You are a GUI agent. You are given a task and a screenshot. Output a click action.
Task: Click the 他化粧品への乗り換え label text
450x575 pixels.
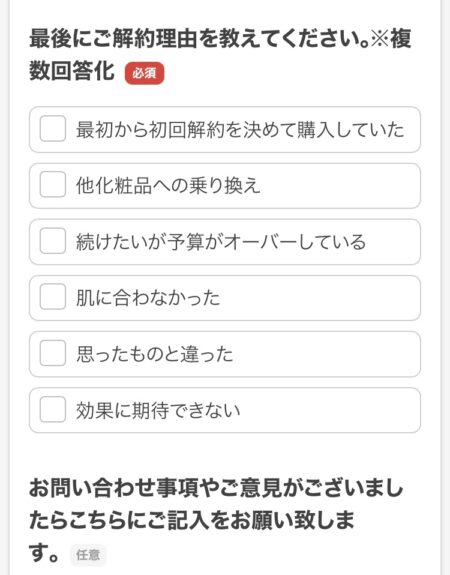pos(168,186)
